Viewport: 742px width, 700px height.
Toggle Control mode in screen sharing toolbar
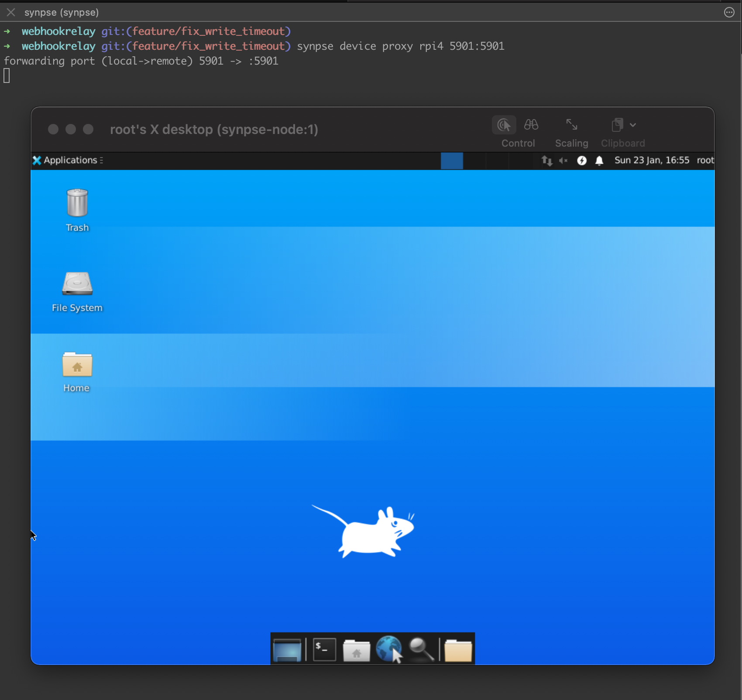click(504, 125)
